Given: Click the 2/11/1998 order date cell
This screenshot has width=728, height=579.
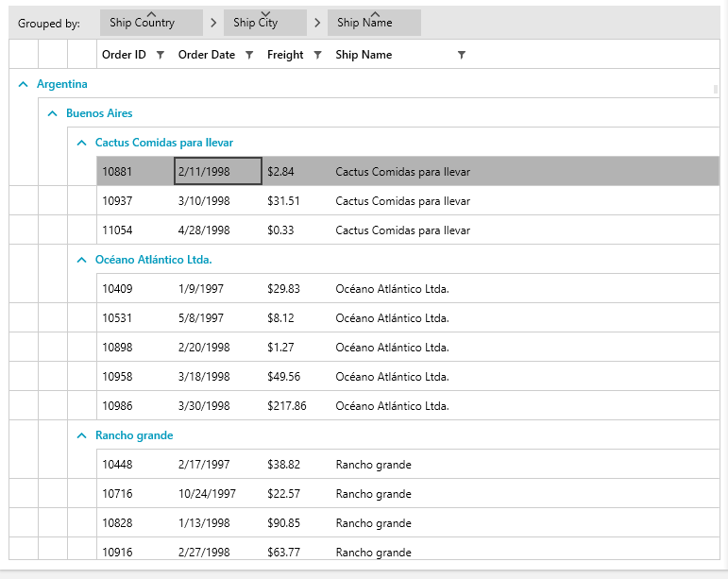Looking at the screenshot, I should [x=217, y=172].
